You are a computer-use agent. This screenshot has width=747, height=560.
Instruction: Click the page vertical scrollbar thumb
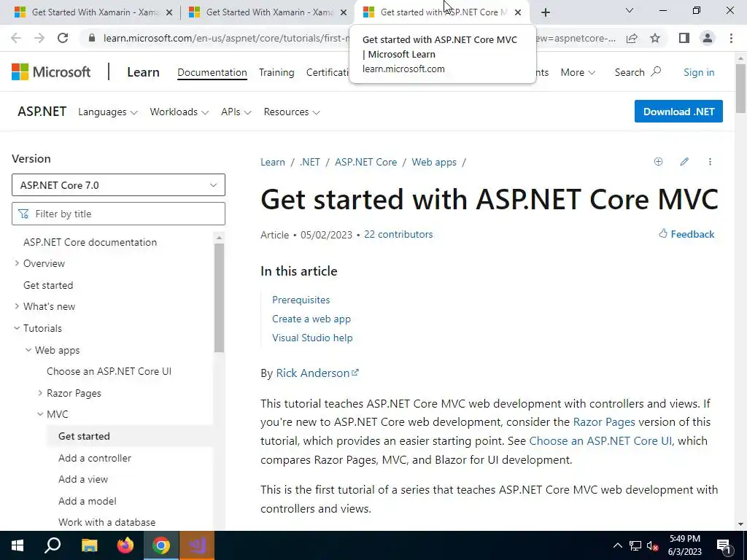(740, 88)
